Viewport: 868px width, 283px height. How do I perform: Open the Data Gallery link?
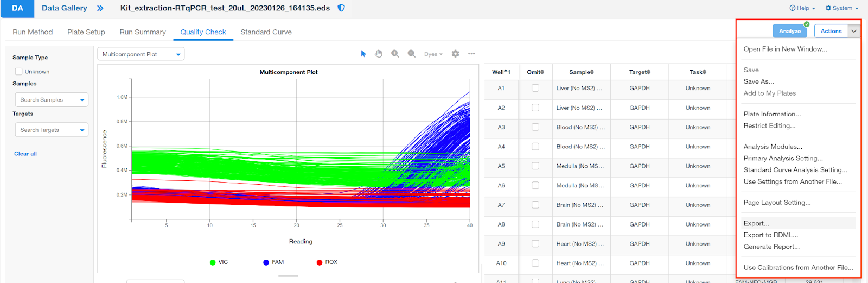pos(65,8)
